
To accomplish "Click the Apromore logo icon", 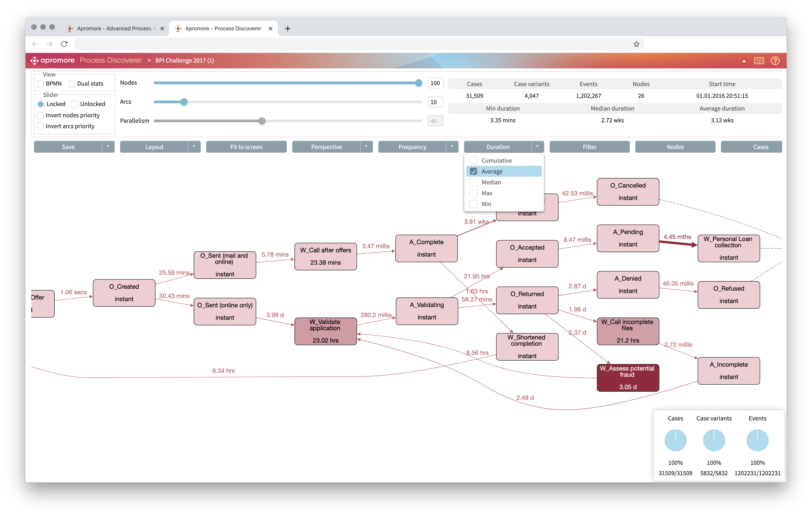I will click(x=34, y=60).
